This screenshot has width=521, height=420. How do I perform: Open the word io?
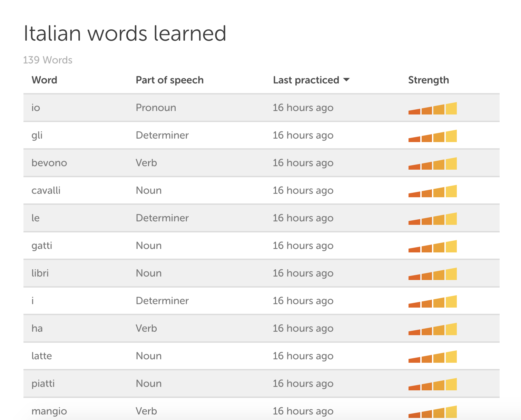pyautogui.click(x=36, y=108)
